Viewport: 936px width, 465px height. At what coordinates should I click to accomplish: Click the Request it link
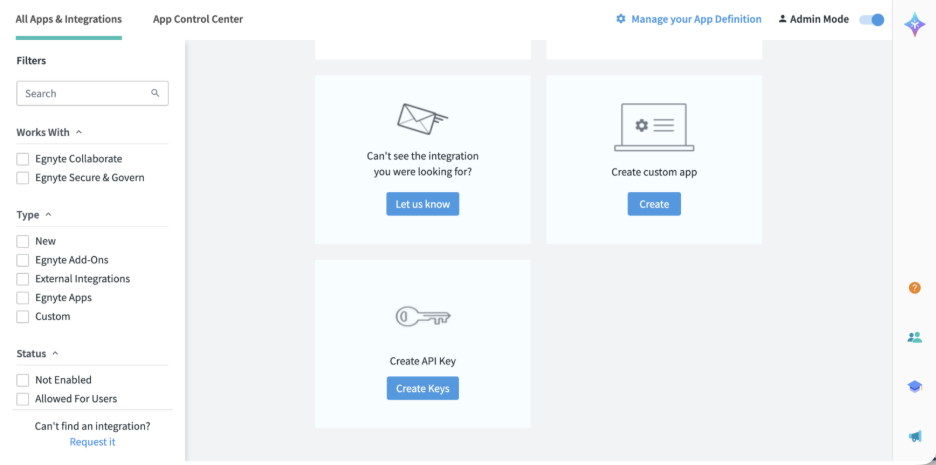tap(93, 442)
